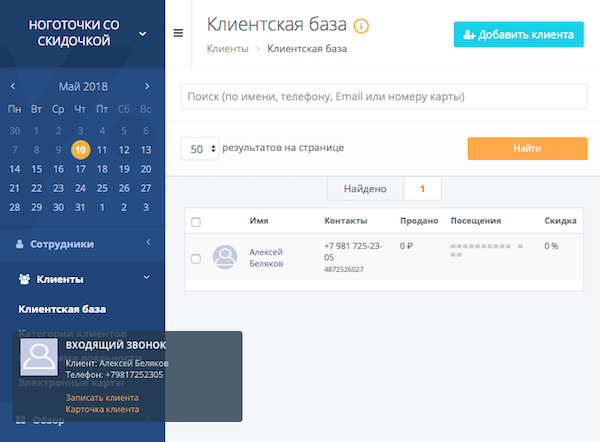The height and width of the screenshot is (442, 600).
Task: Select May 24 in the calendar
Action: [80, 188]
